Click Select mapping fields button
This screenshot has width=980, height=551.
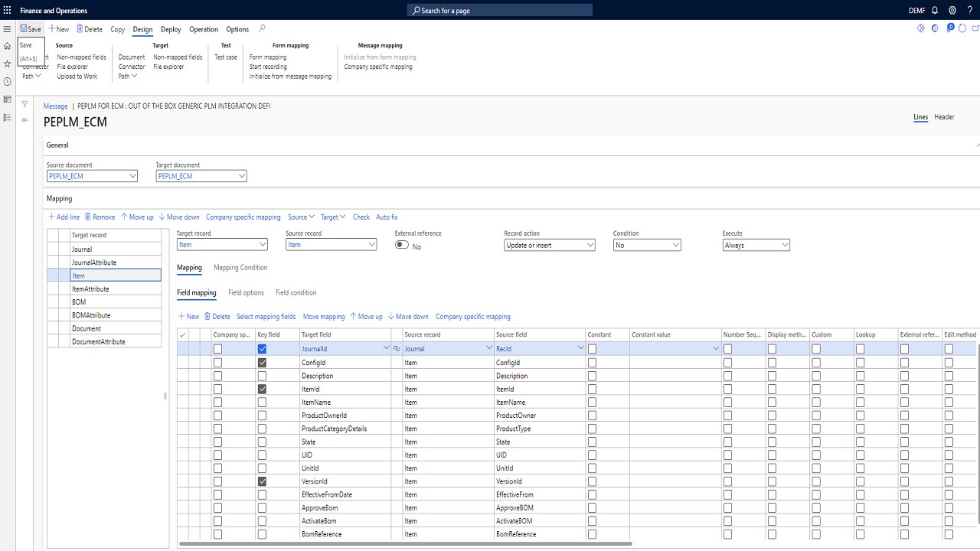click(266, 317)
